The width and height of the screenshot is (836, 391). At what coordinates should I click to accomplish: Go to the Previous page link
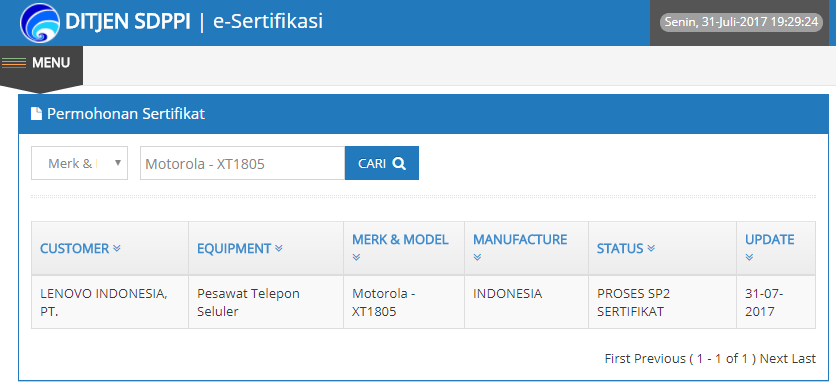pos(660,358)
